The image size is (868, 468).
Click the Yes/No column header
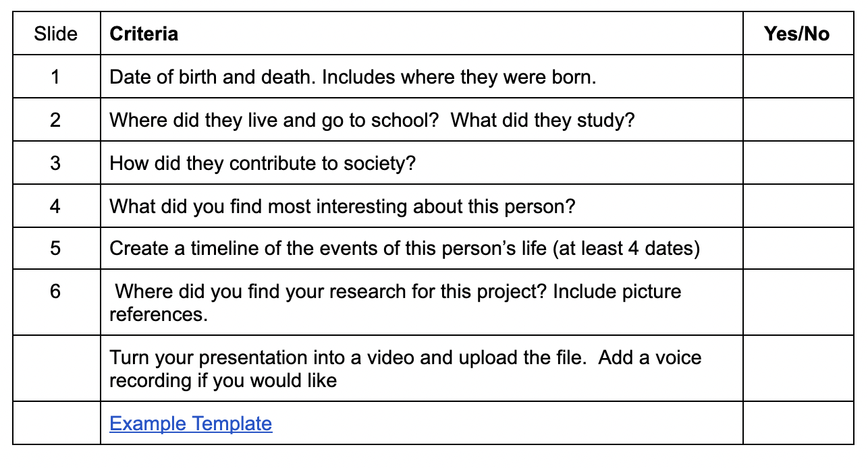click(x=797, y=34)
